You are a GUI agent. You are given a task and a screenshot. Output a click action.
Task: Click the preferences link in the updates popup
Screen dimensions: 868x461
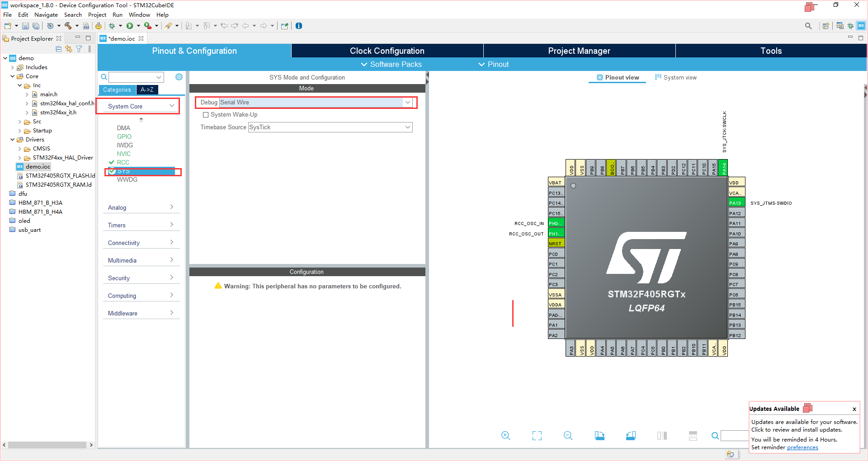point(802,447)
